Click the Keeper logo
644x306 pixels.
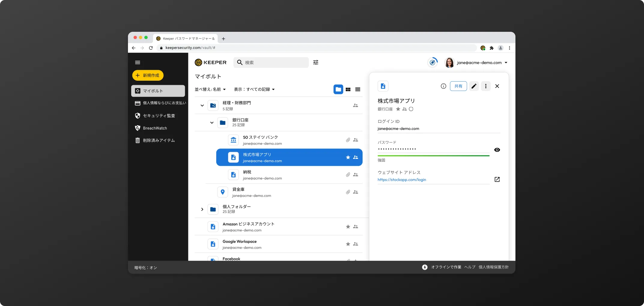coord(211,62)
